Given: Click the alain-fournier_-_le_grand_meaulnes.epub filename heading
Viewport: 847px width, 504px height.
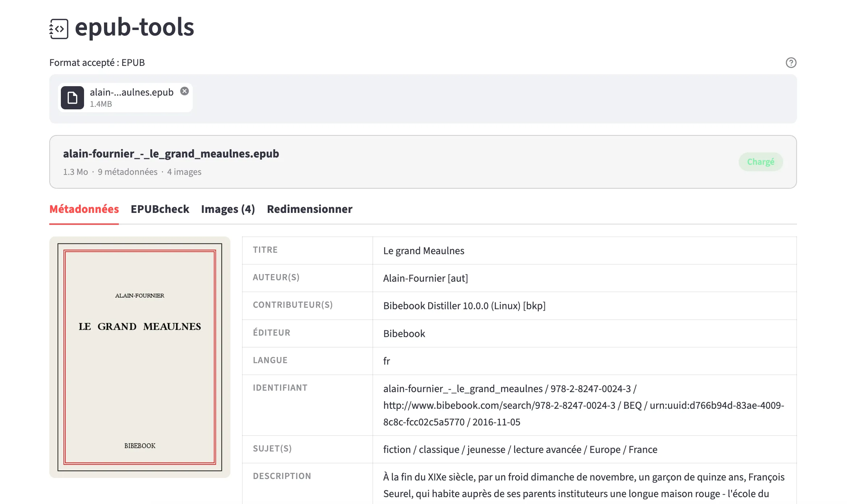Looking at the screenshot, I should click(x=171, y=154).
